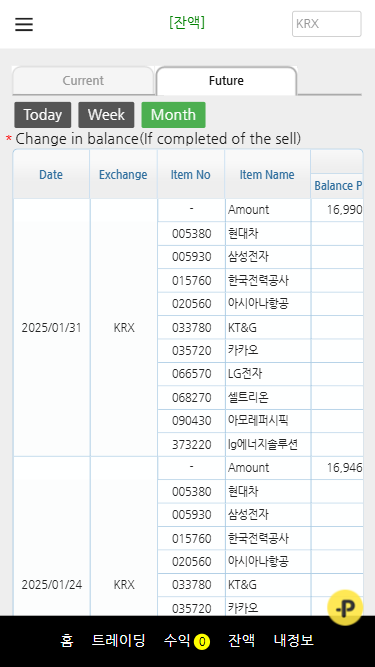Go to 홈 in bottom navigation
The image size is (375, 667).
[67, 640]
